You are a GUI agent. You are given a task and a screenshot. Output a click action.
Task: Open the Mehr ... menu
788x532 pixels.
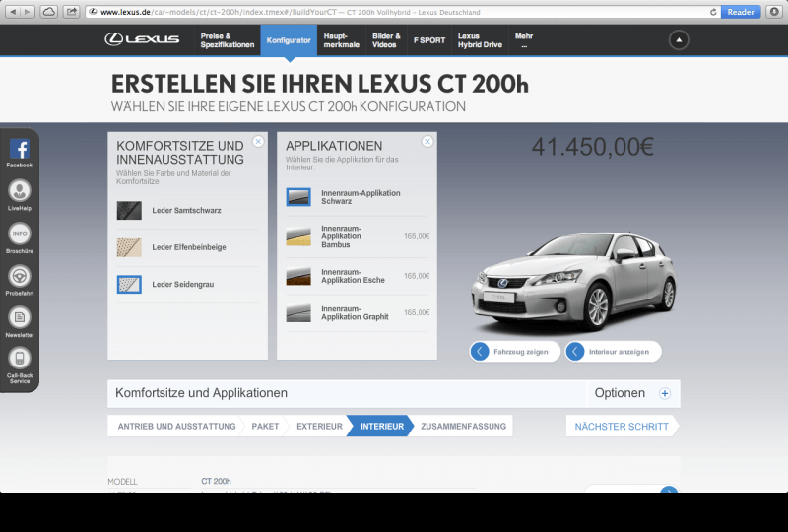click(x=524, y=40)
